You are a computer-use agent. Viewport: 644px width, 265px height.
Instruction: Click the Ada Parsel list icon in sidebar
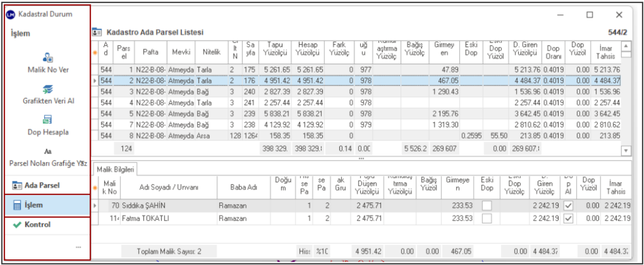(16, 185)
